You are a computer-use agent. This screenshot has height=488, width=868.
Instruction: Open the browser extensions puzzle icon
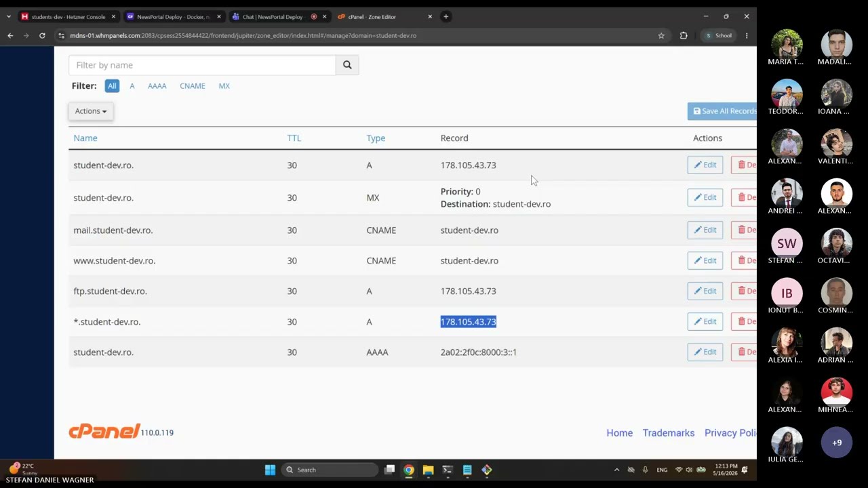684,35
